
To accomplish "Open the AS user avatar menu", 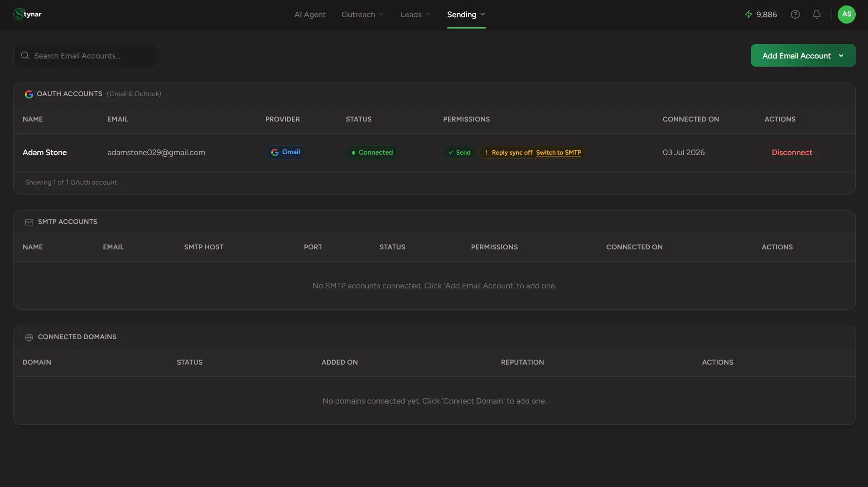I will (x=846, y=15).
